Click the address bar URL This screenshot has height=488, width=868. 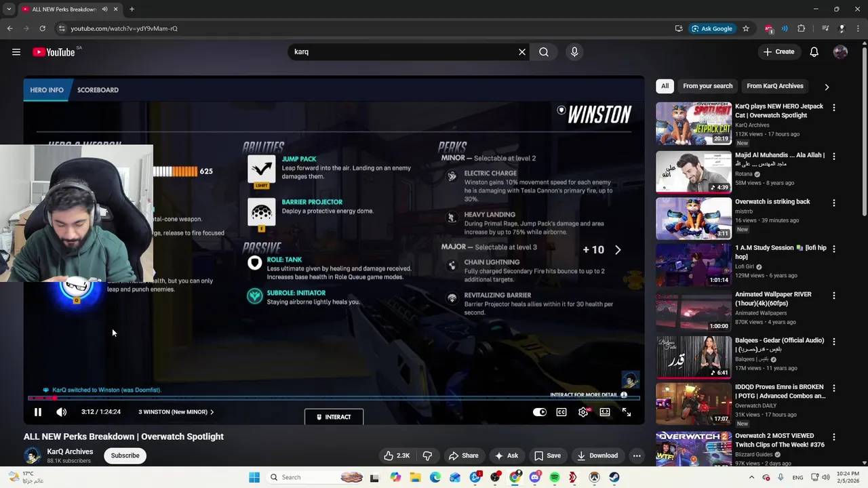pyautogui.click(x=124, y=28)
